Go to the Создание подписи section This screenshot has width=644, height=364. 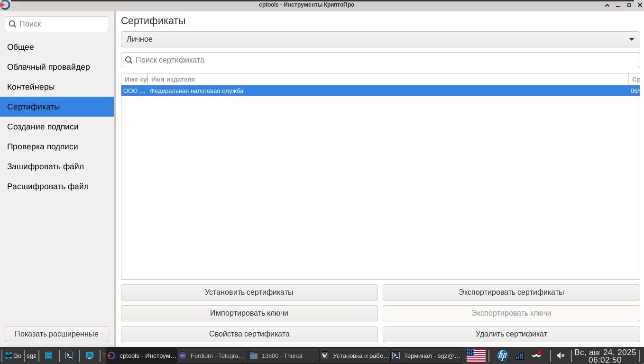click(x=57, y=127)
